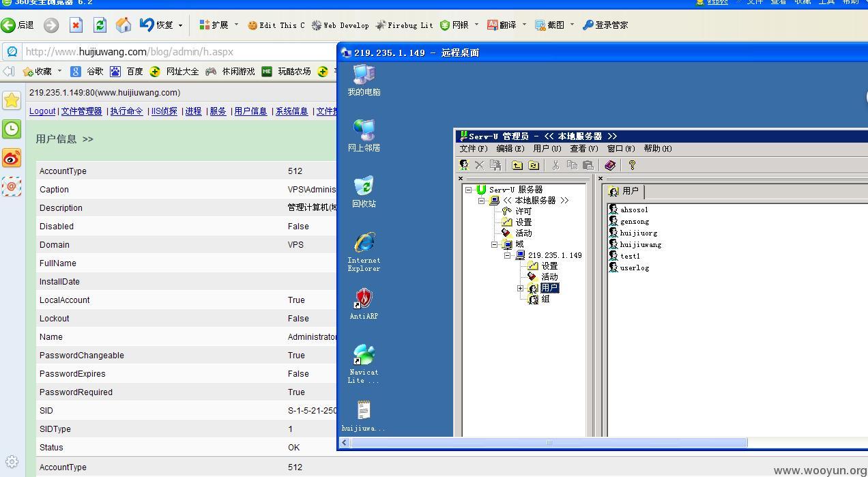Click the 恢复 restore undo button
Viewport: 868px width, 477px height.
156,25
